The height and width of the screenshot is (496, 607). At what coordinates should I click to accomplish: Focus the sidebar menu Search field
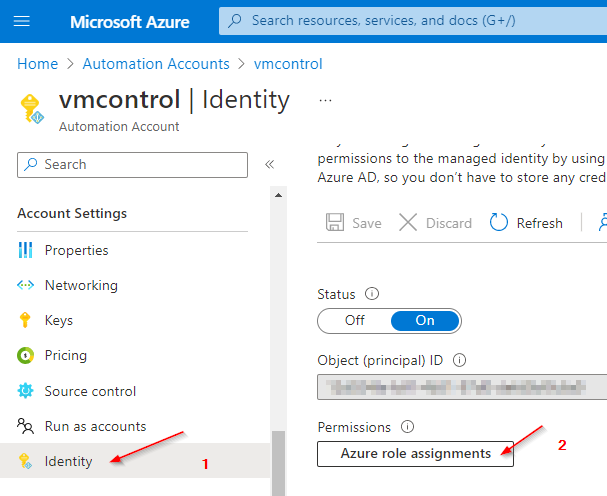point(132,165)
